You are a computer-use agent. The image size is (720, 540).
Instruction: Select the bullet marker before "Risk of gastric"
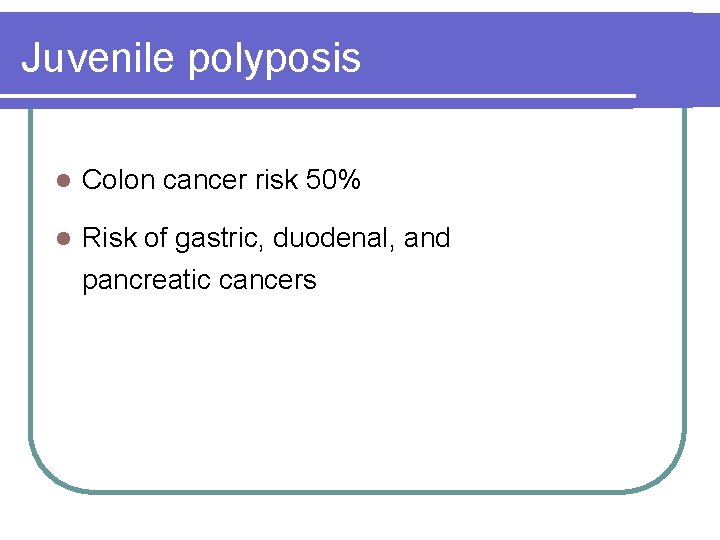[62, 239]
